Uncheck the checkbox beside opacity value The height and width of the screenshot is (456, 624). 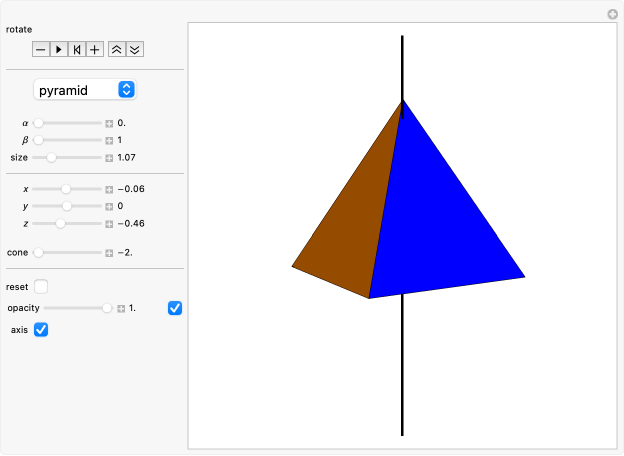[x=175, y=308]
